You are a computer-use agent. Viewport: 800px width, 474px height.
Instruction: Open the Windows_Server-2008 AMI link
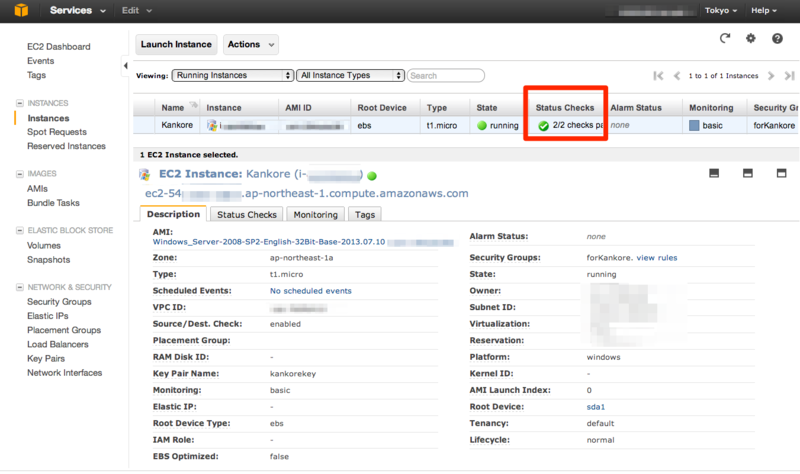(268, 242)
